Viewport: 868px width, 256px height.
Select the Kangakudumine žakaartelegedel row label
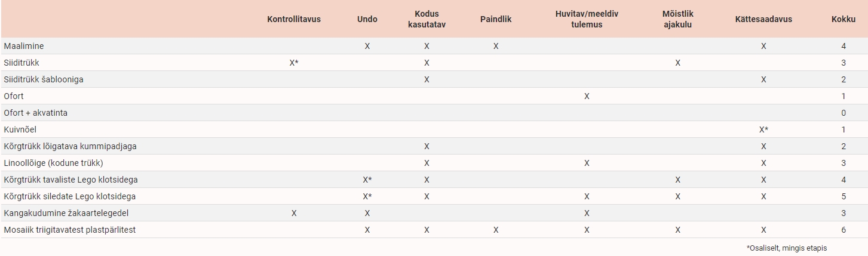click(x=66, y=213)
